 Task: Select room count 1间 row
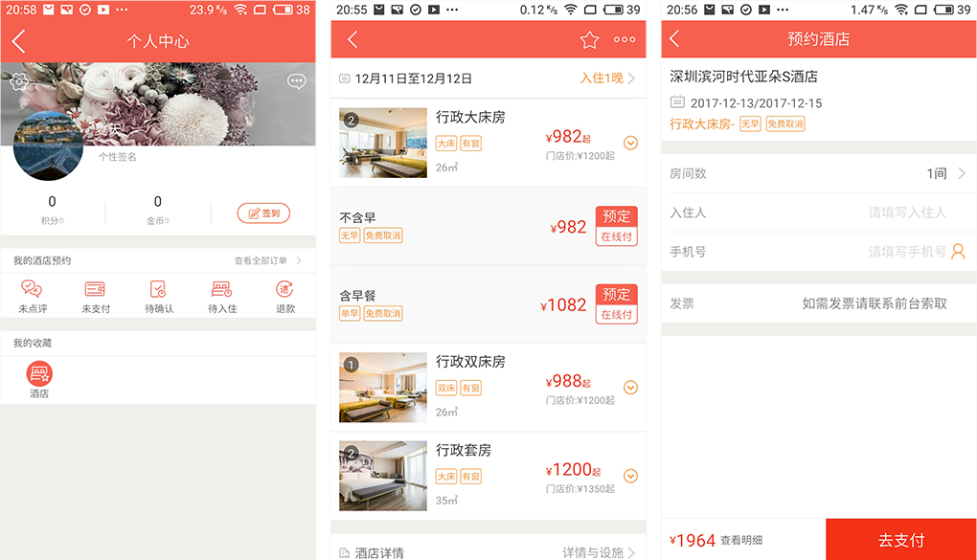coord(819,173)
